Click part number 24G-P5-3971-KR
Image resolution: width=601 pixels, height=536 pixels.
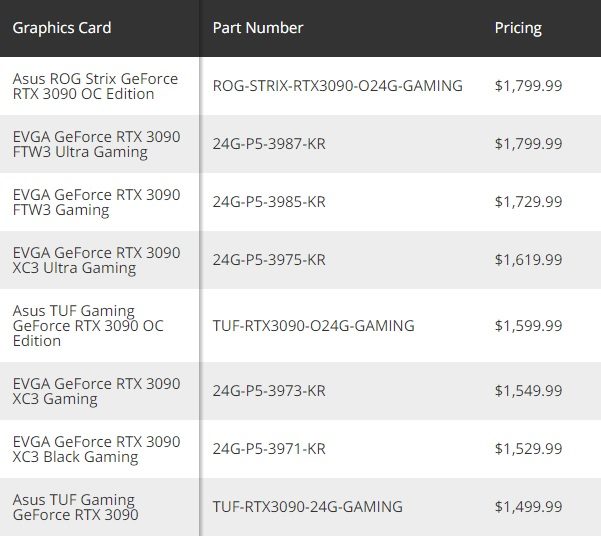tap(269, 449)
